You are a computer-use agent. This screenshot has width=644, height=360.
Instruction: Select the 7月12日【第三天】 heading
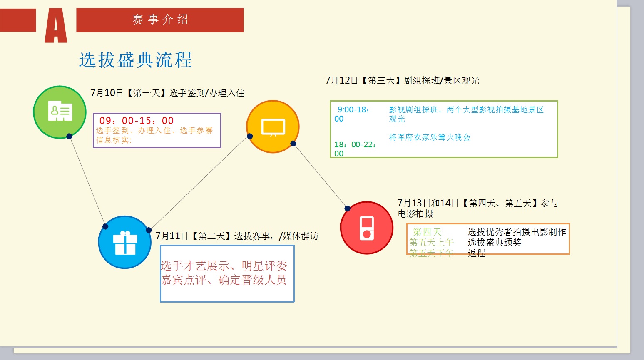(402, 80)
